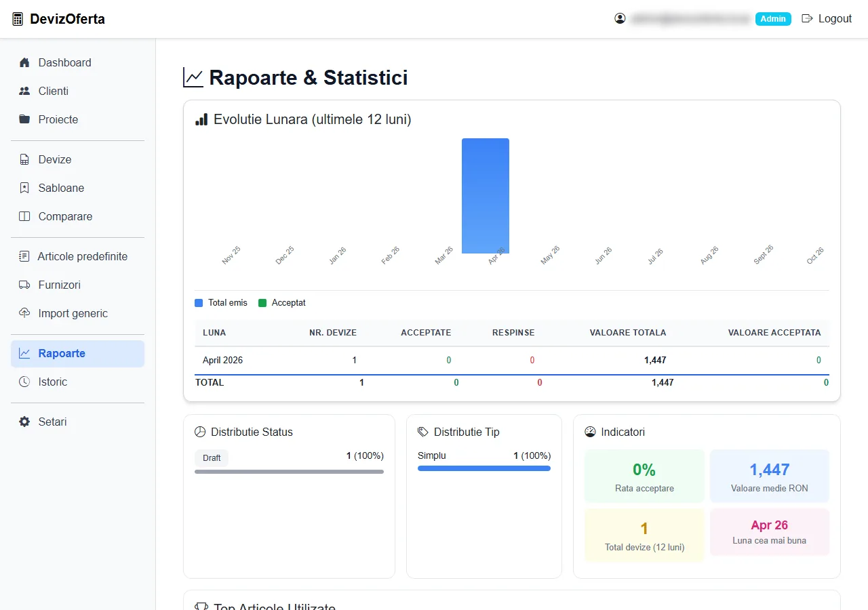Click the Dashboard house icon
Screen dimensions: 868x610
[24, 62]
